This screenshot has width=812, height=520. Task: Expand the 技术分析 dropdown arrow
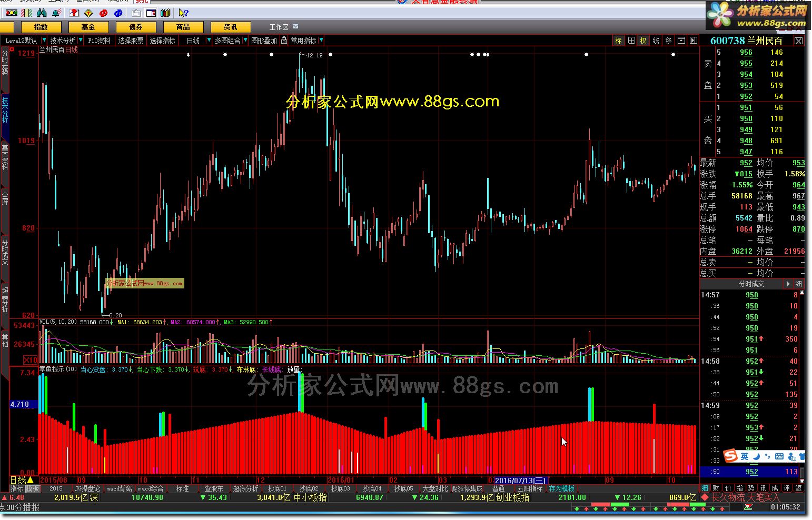click(81, 40)
